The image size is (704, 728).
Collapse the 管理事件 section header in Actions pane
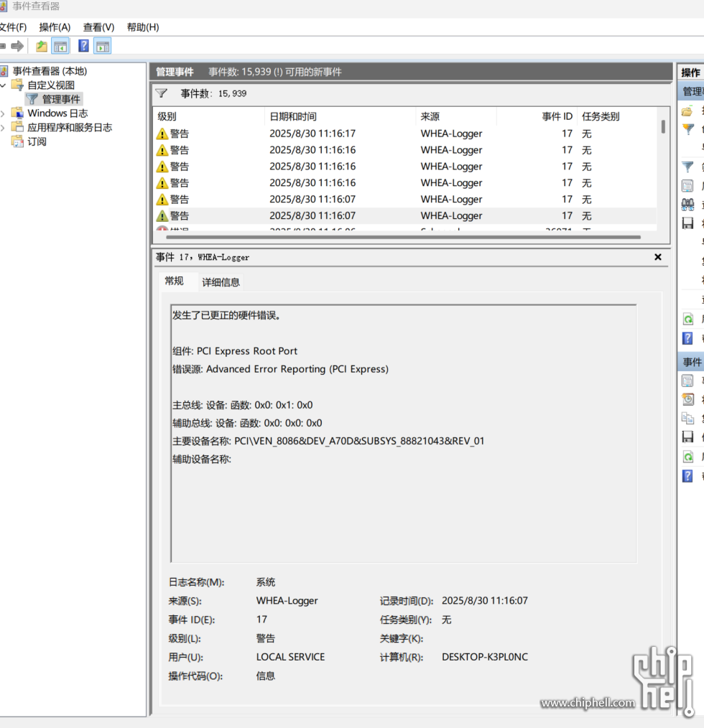(x=692, y=91)
